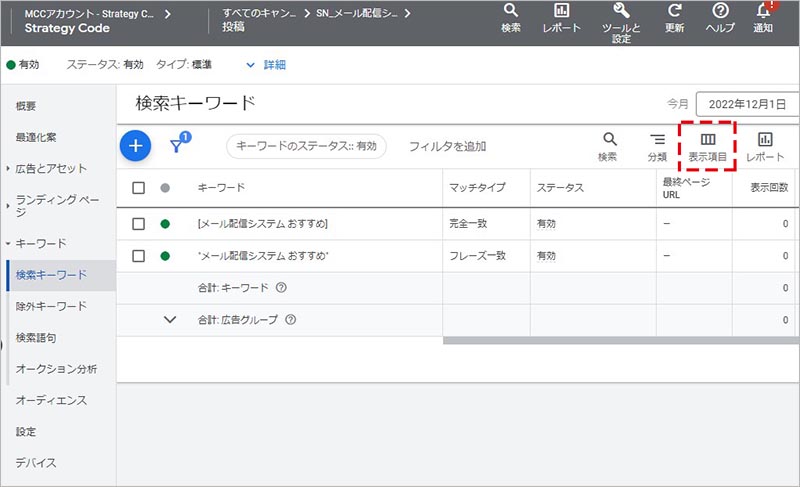
Task: Open the 2022年12月1日 date range picker
Action: [x=745, y=104]
